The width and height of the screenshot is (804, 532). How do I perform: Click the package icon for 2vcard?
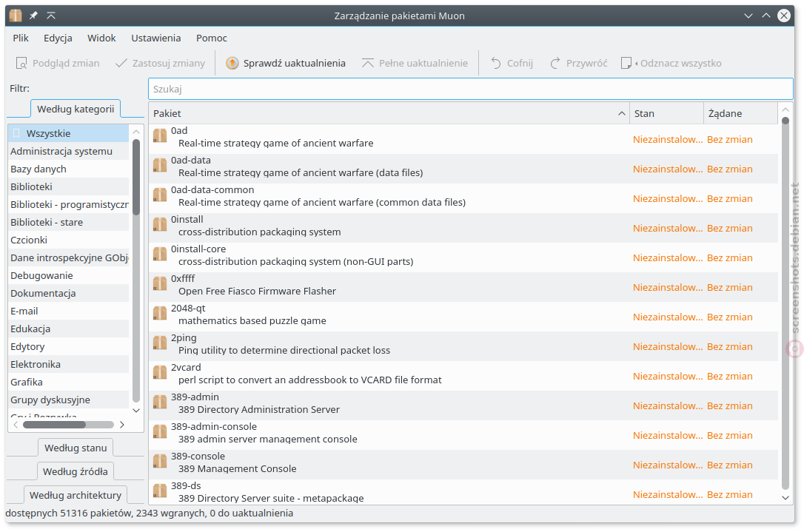(x=160, y=373)
